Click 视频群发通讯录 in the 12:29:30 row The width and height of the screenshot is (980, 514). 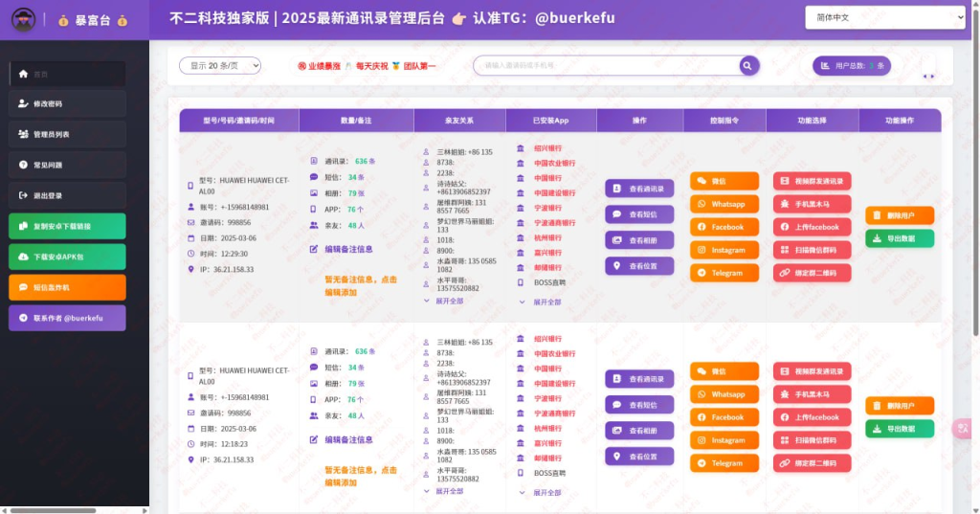pos(812,181)
